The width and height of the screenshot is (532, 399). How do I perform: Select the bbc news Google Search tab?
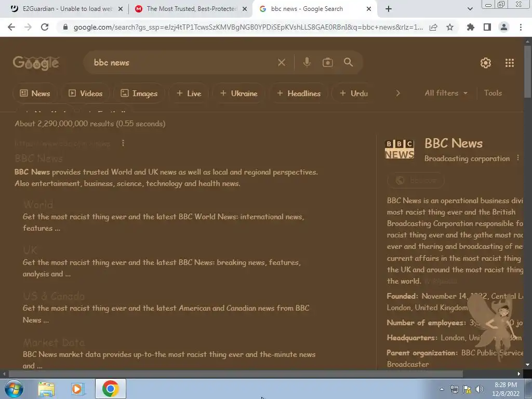(x=315, y=9)
